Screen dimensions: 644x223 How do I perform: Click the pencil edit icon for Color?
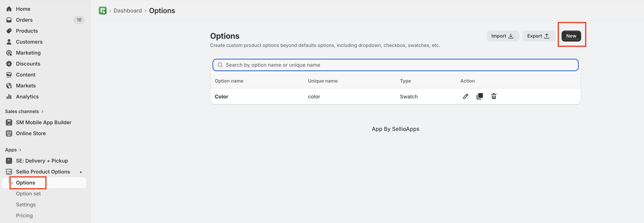(x=465, y=96)
